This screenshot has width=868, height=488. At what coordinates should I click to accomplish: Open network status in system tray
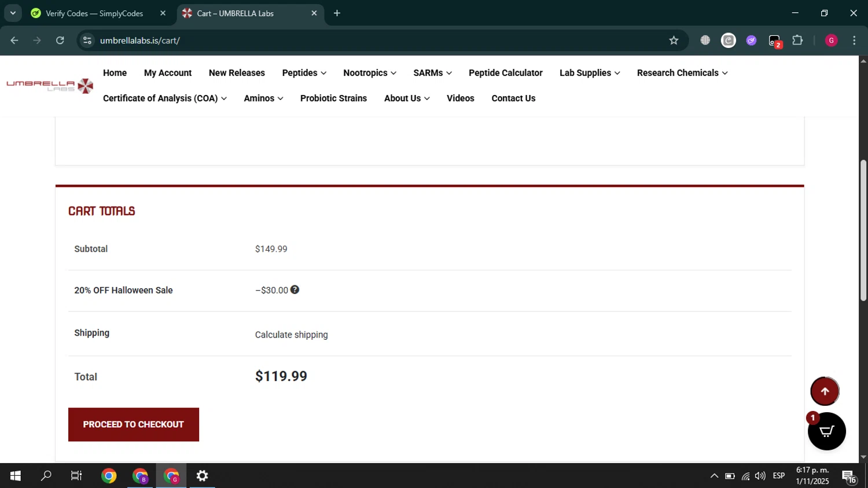[745, 476]
